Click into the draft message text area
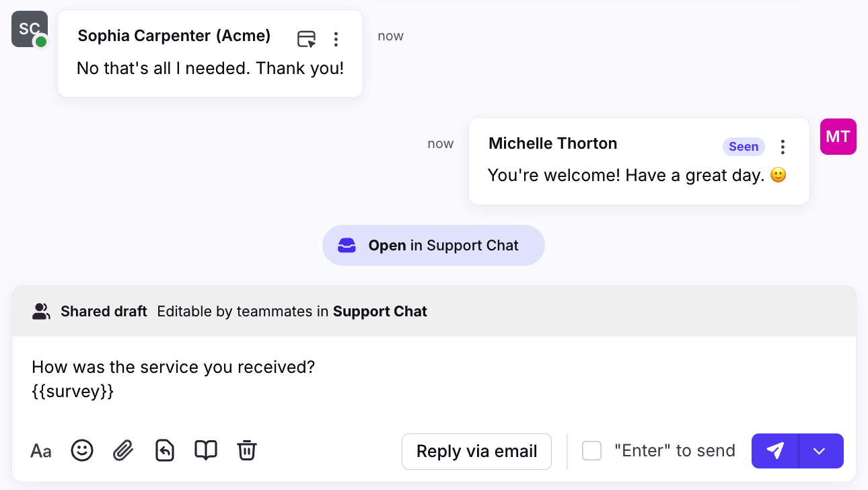 point(434,380)
